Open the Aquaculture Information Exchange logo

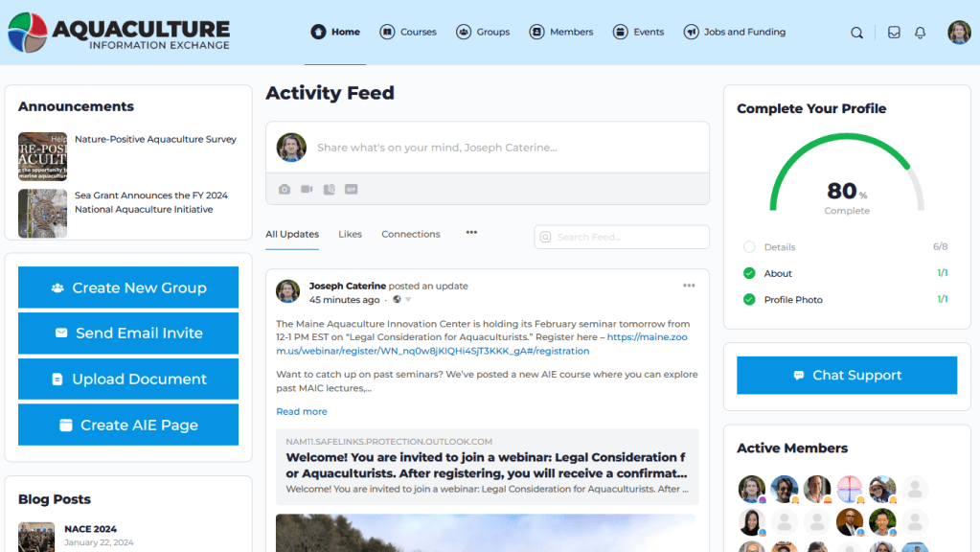tap(119, 33)
